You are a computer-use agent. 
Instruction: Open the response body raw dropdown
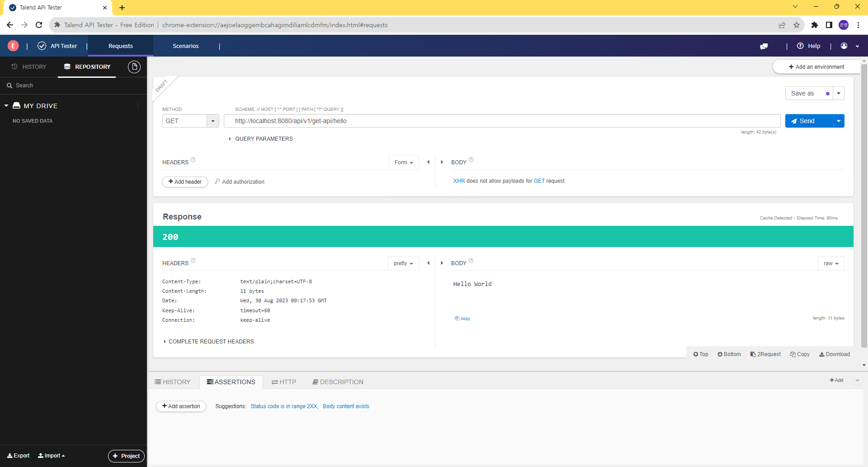pyautogui.click(x=831, y=263)
